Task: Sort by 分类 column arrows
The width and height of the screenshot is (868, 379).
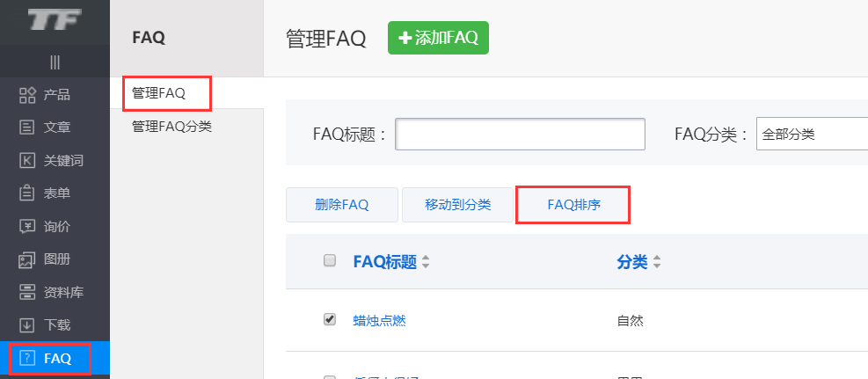Action: [x=657, y=262]
